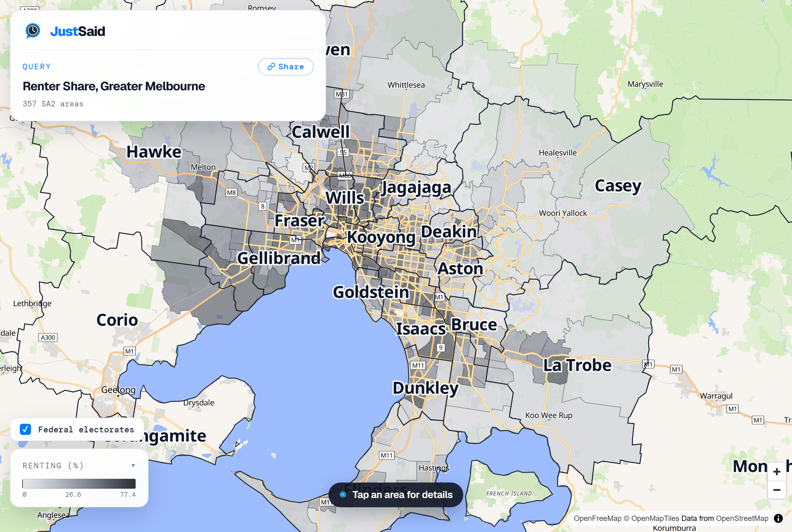Select the Deakin electorate label
Screen dimensions: 792x532
449,232
